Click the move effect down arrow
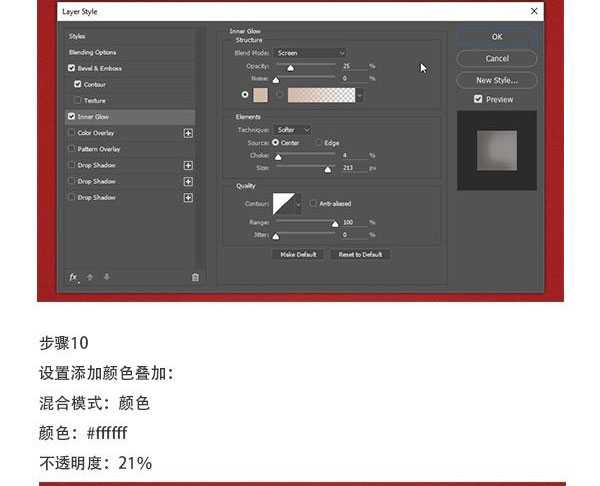 [x=107, y=277]
